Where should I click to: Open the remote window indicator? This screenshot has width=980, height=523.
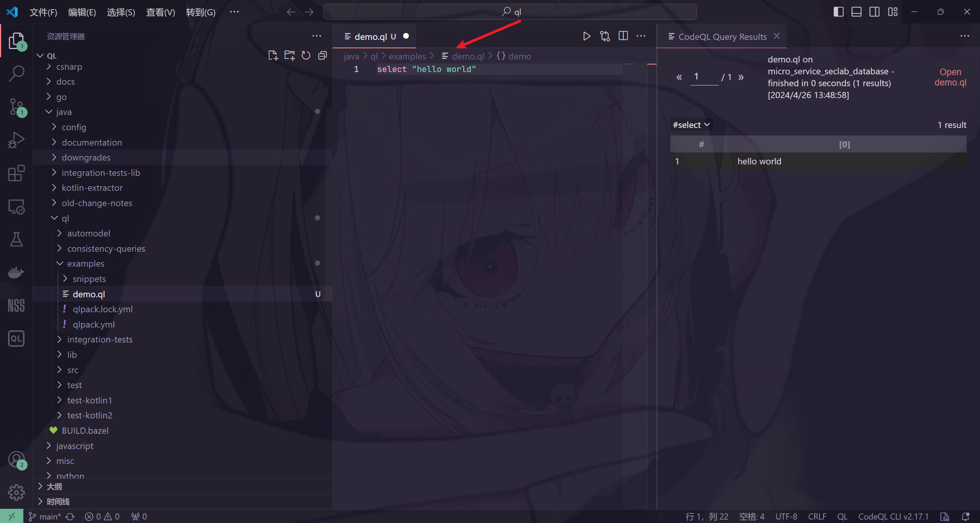(11, 516)
